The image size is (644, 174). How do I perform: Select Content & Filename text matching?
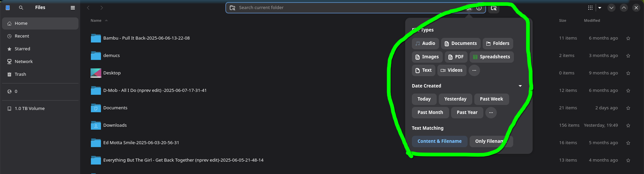439,141
